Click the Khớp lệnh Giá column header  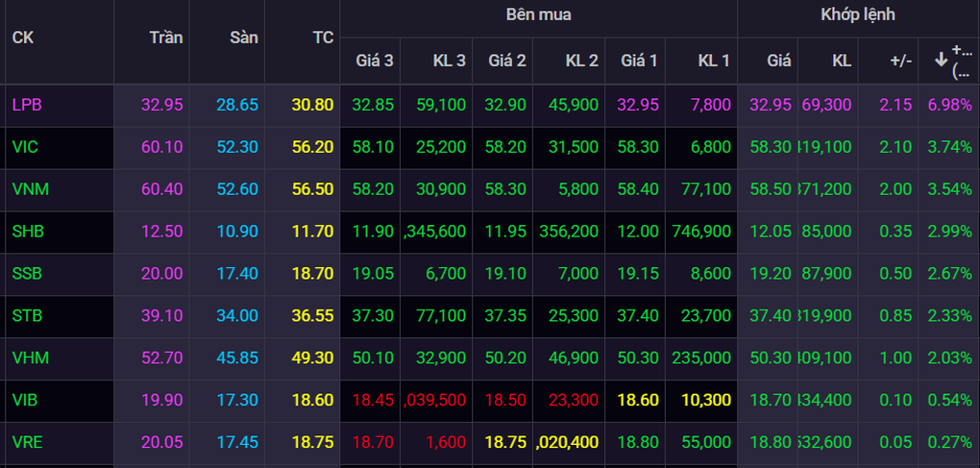click(x=779, y=61)
